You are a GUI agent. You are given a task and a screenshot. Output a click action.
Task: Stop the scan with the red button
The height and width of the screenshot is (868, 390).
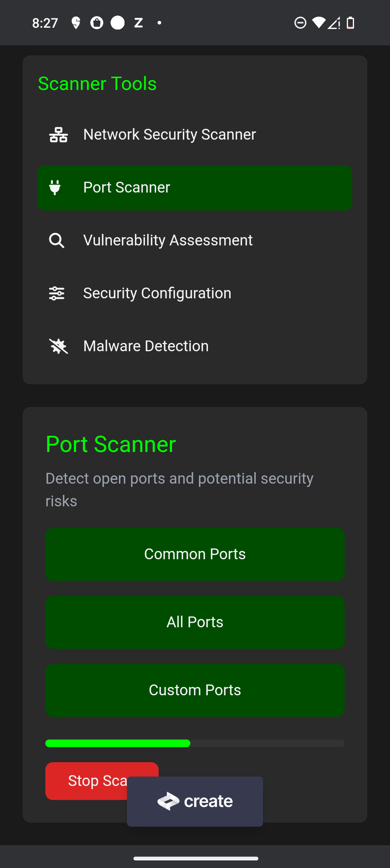[x=86, y=781]
